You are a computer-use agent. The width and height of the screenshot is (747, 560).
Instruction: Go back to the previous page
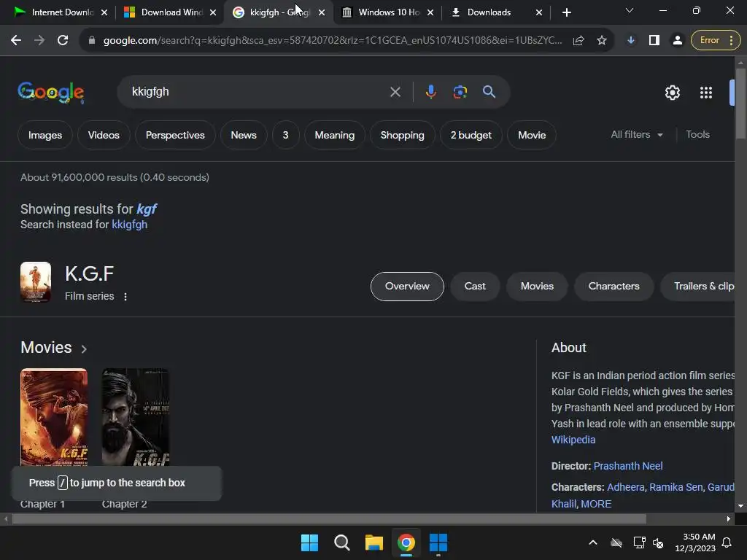coord(16,41)
